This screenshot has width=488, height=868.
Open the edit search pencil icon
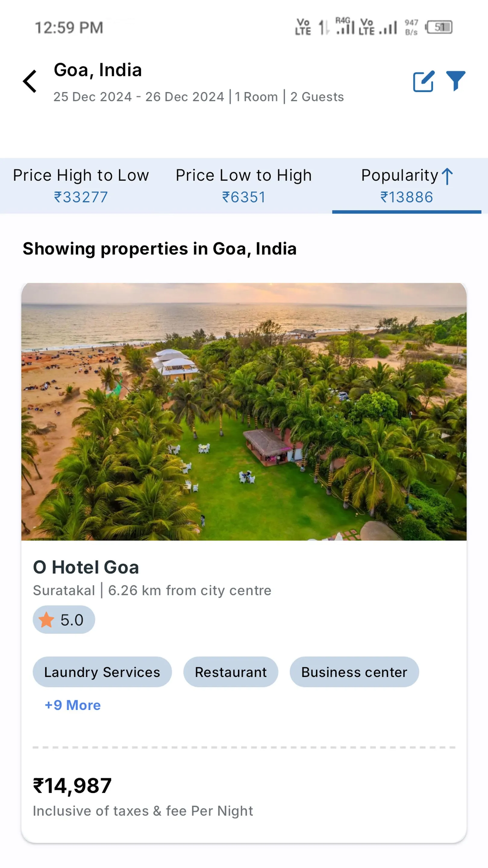(x=424, y=81)
